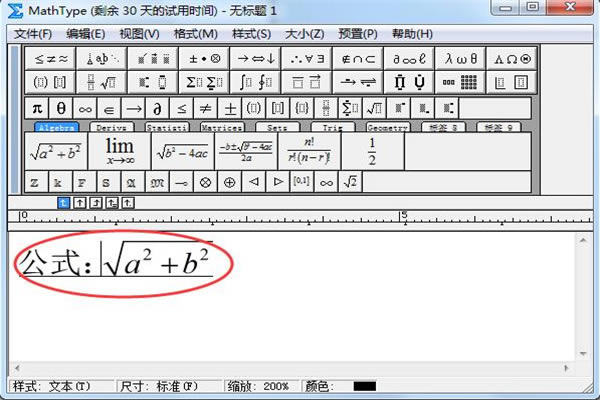600x400 pixels.
Task: Click the not-equal sign button
Action: [x=205, y=107]
